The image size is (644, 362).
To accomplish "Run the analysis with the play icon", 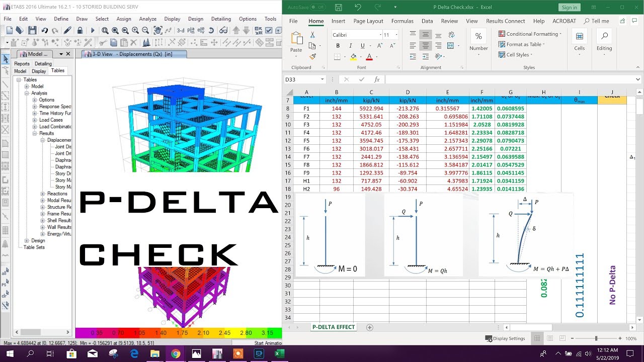I will click(93, 30).
